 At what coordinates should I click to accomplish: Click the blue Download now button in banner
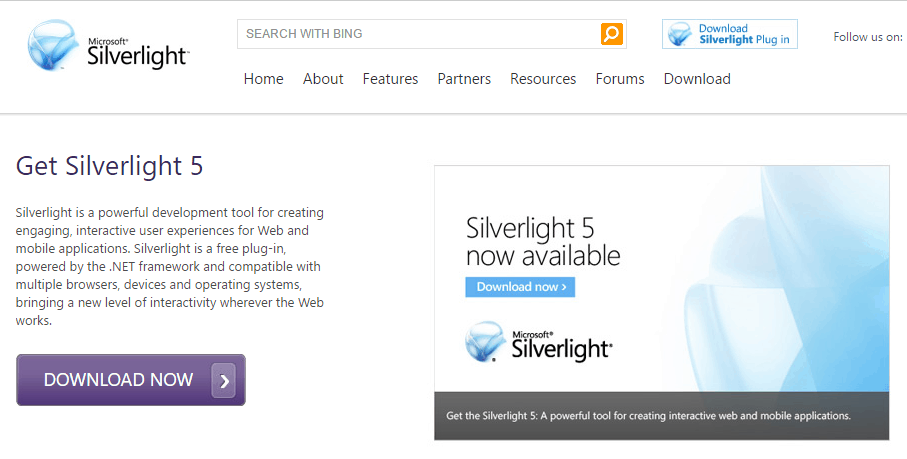click(x=520, y=287)
